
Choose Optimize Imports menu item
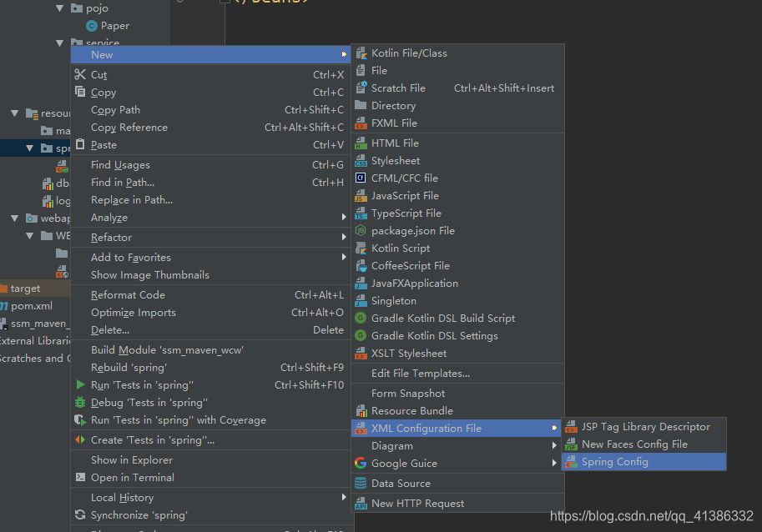tap(210, 312)
